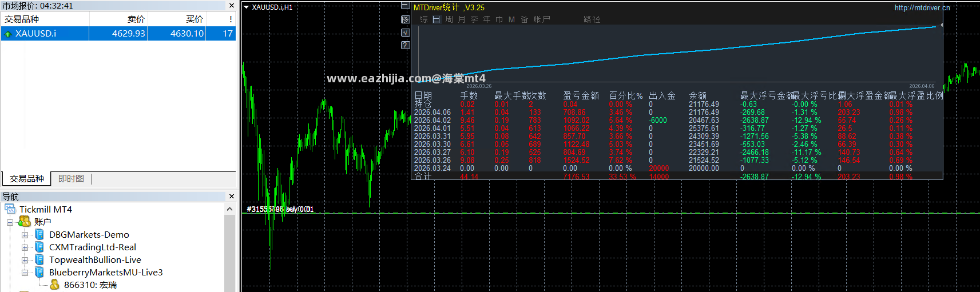Click the bid price 4629.93
The image size is (980, 292).
129,34
